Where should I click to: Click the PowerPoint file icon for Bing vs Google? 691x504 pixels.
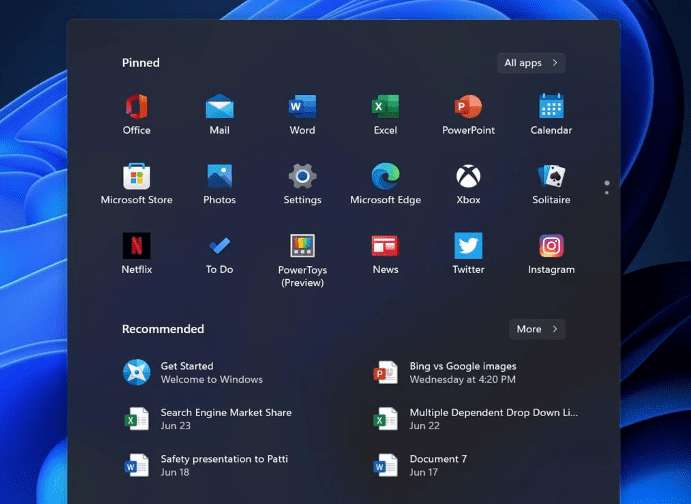[386, 373]
